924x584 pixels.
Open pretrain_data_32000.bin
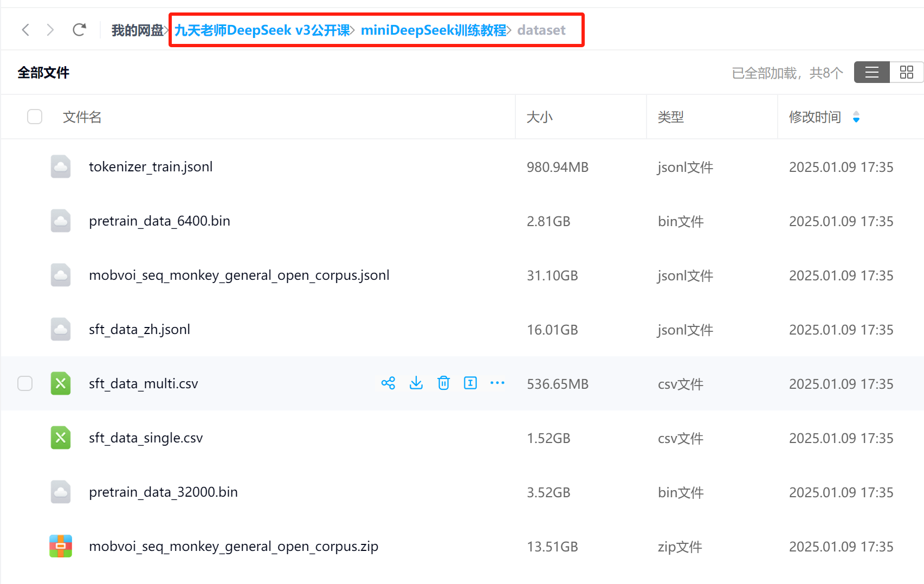pos(163,492)
